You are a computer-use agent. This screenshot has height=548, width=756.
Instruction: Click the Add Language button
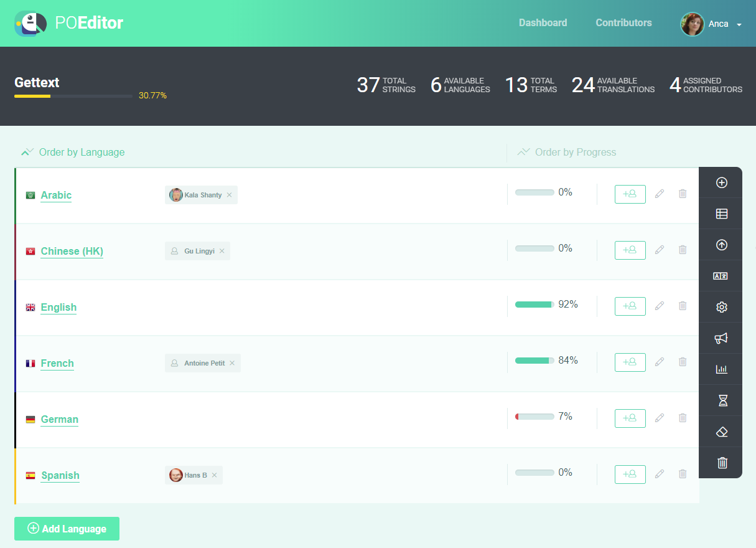(67, 529)
